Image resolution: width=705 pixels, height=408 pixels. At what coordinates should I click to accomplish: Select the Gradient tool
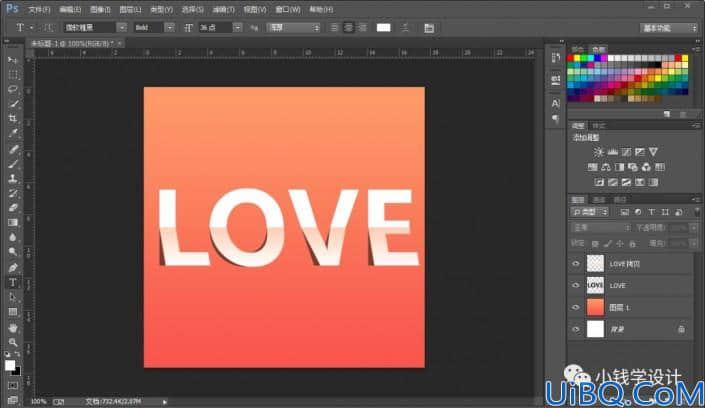click(x=13, y=223)
